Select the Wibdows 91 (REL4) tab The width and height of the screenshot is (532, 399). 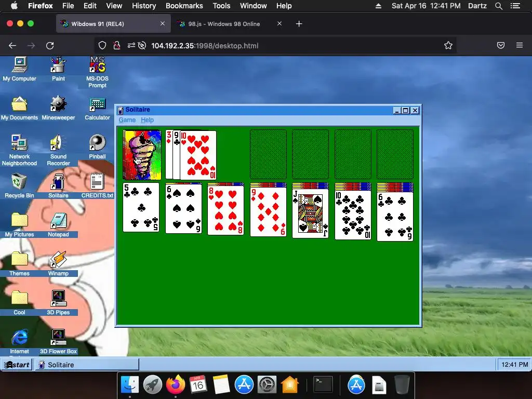[113, 24]
